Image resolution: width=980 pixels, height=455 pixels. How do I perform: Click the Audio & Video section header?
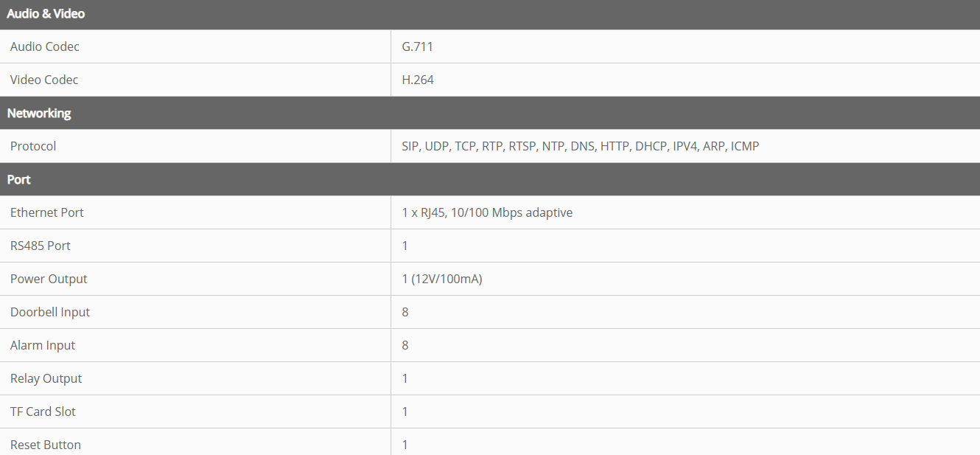coord(46,14)
